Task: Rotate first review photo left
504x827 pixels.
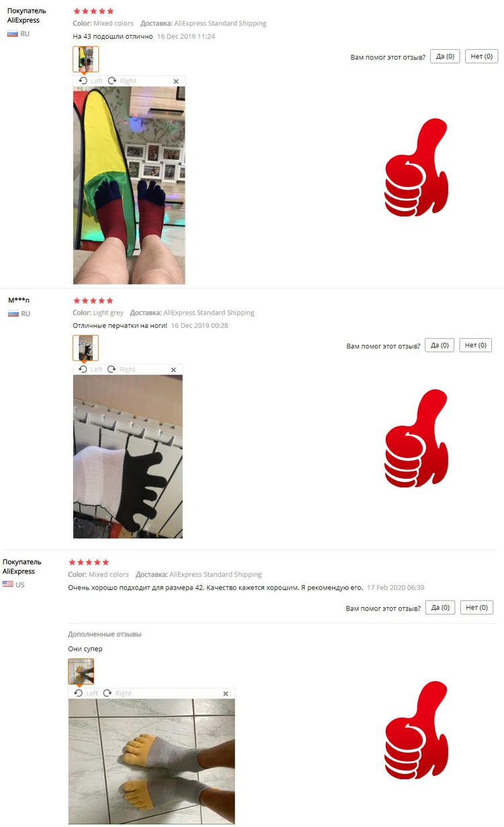Action: tap(91, 81)
